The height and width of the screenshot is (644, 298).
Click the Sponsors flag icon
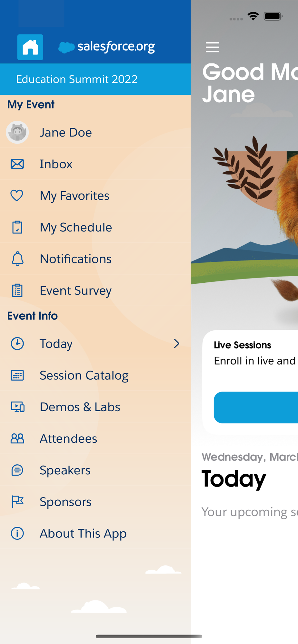[17, 502]
